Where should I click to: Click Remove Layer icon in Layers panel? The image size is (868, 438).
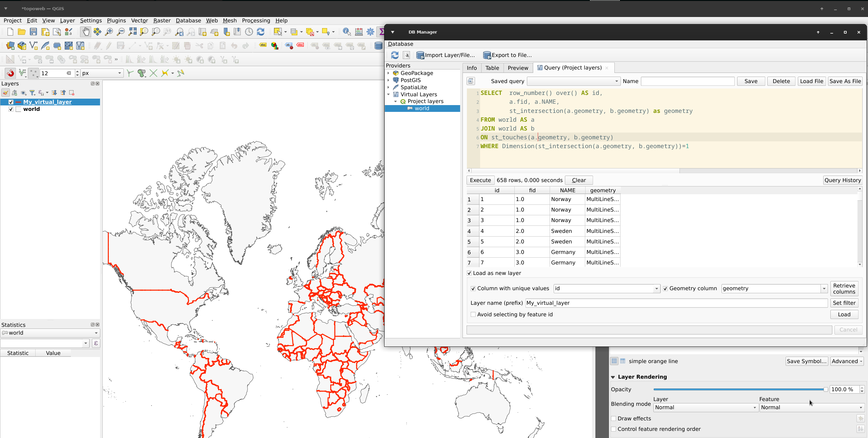point(72,93)
